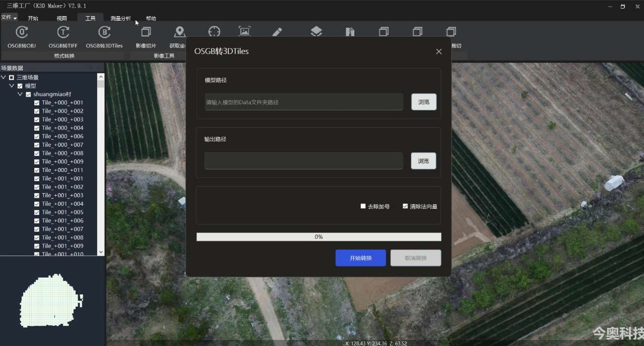Switch to the 视图 ribbon tab
The image size is (644, 346).
[x=61, y=18]
